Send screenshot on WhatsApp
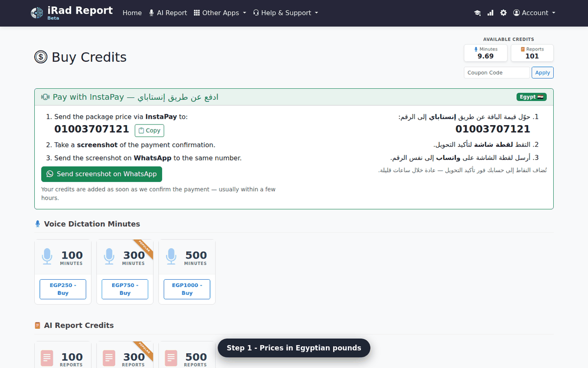Viewport: 588px width, 368px height. point(101,174)
